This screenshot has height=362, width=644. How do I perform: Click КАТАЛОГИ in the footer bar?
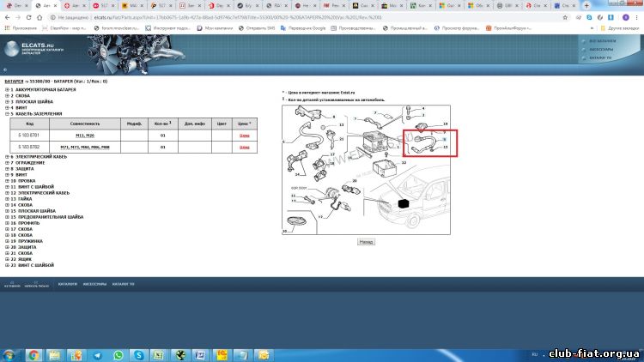coord(67,284)
